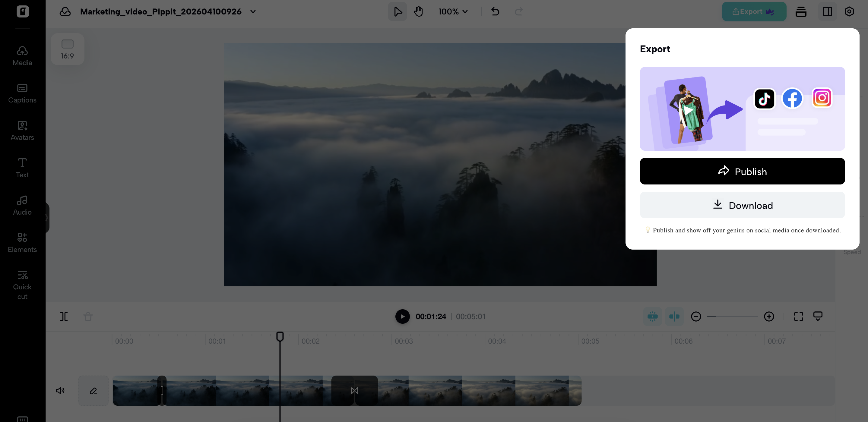Click the Publish button
868x422 pixels.
(x=742, y=171)
